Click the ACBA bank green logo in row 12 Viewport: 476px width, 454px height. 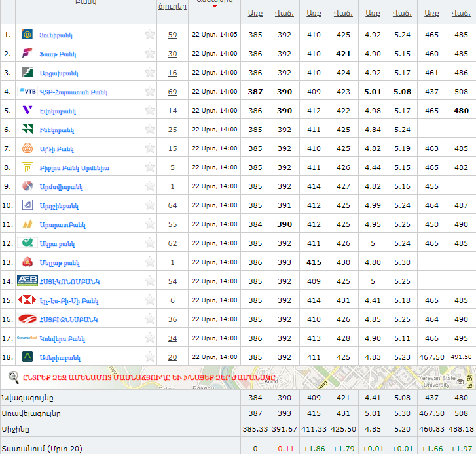pos(27,243)
